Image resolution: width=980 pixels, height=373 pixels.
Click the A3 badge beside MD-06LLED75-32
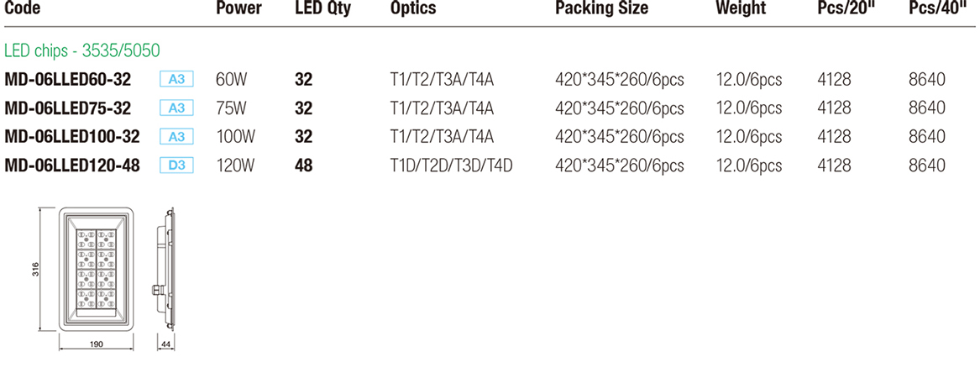177,108
